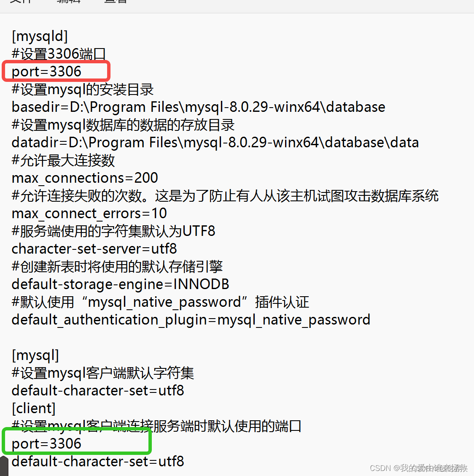
Task: Place cursor in basedir path line
Action: (199, 107)
